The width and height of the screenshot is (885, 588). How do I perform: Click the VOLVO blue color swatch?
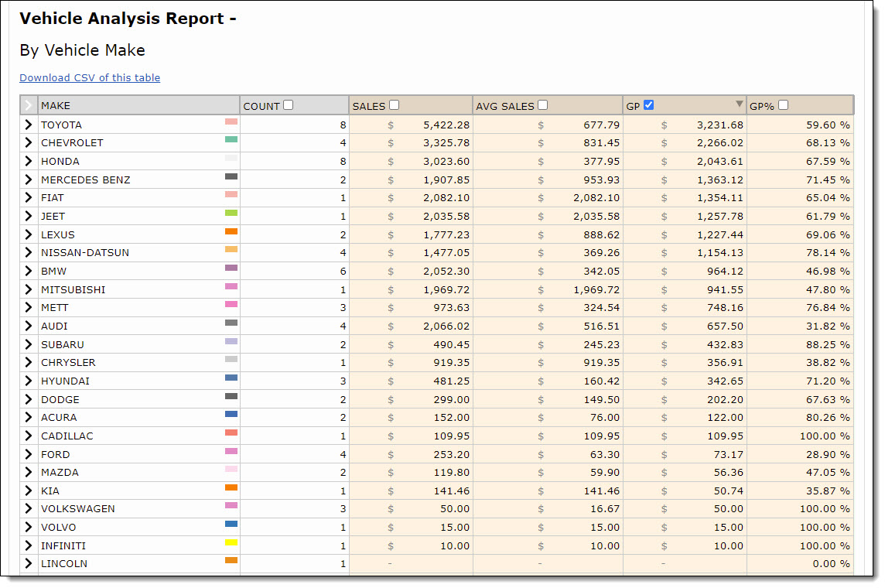pyautogui.click(x=231, y=524)
